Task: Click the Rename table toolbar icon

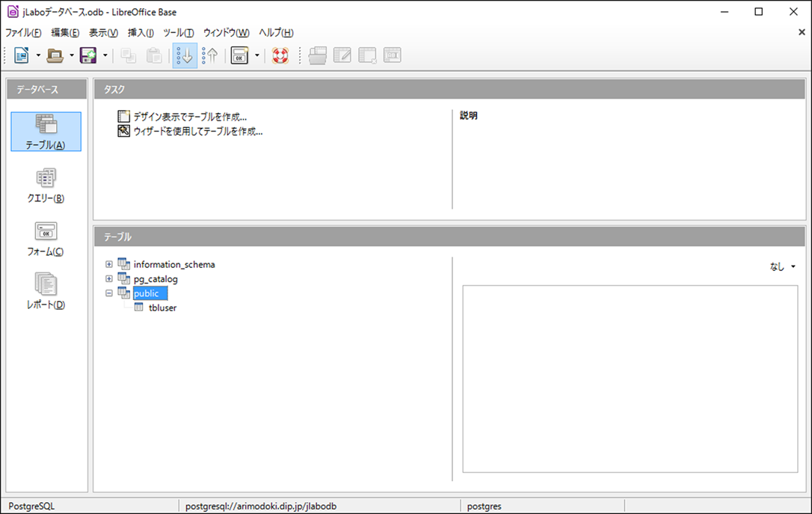Action: (x=393, y=55)
